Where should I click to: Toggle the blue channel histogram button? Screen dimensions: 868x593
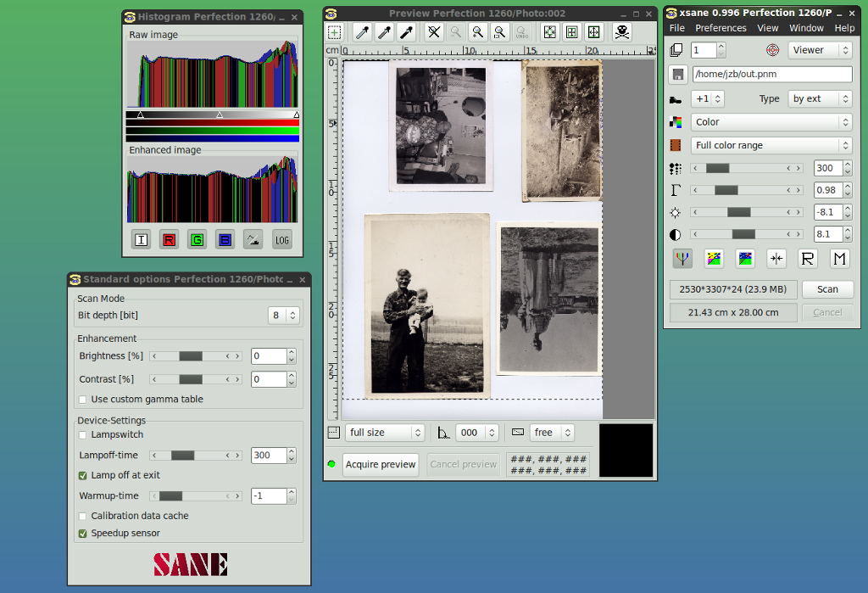225,240
